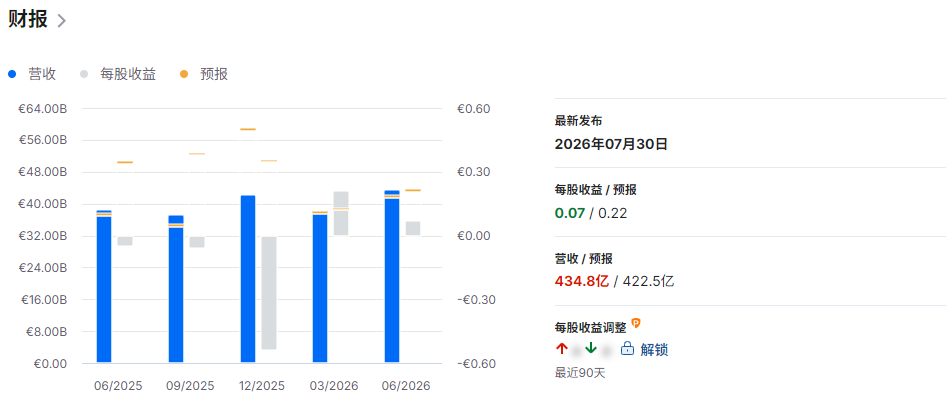Viewport: 946px width, 394px height.
Task: Click the 最近90天 caption
Action: point(579,373)
